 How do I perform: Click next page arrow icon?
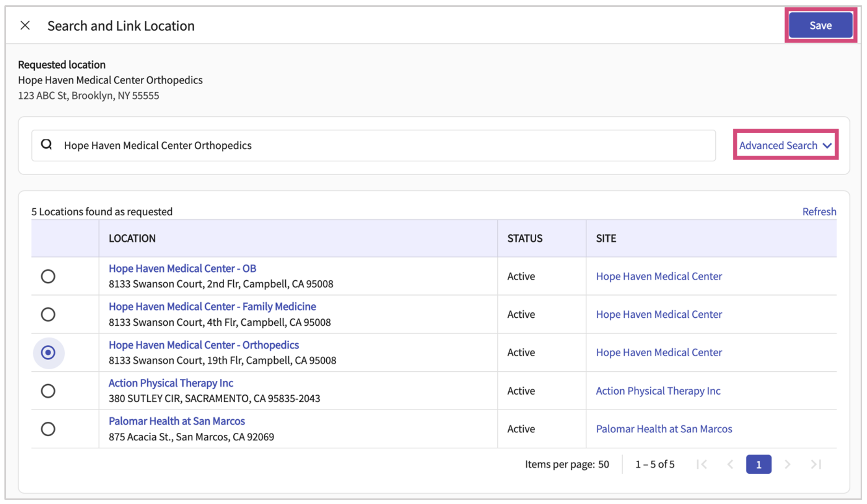[x=787, y=464]
